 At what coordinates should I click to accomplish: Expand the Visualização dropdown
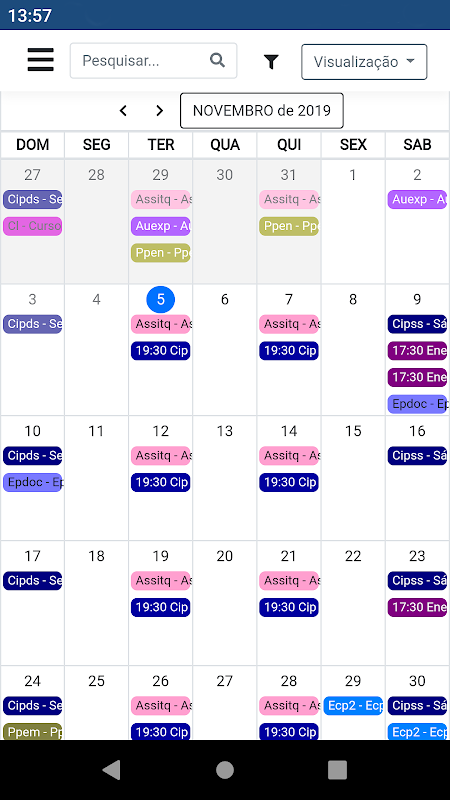364,62
